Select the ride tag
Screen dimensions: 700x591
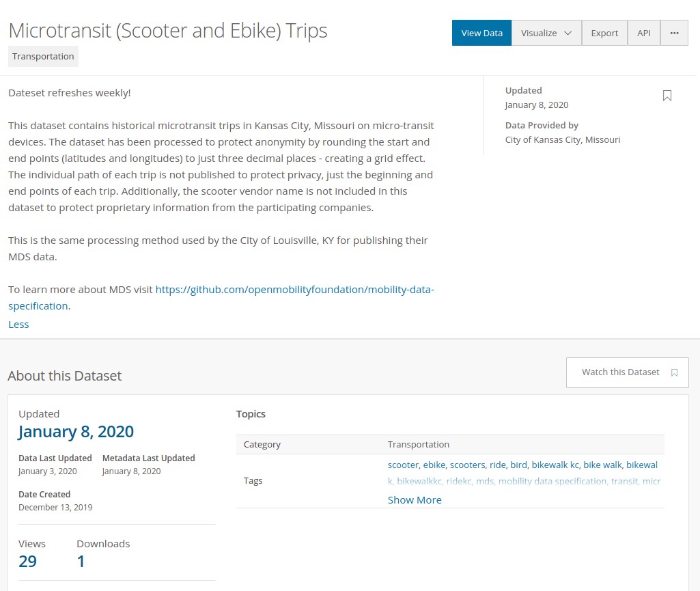coord(497,465)
